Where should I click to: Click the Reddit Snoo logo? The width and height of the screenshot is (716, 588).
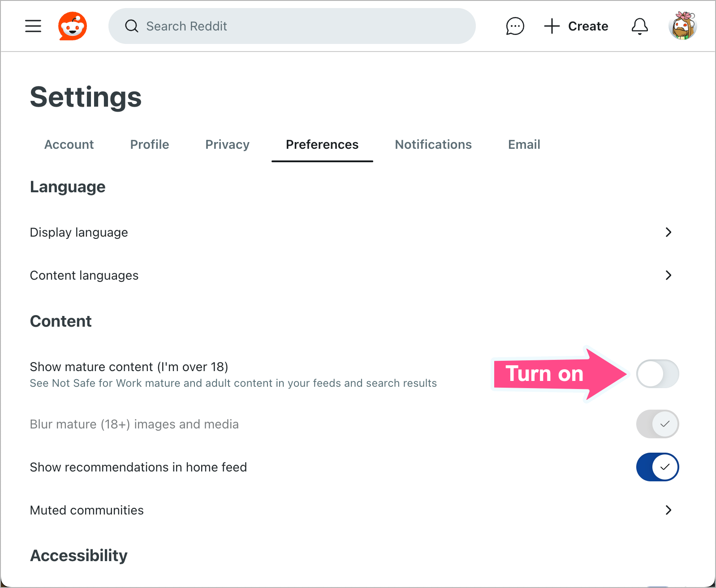[x=73, y=26]
